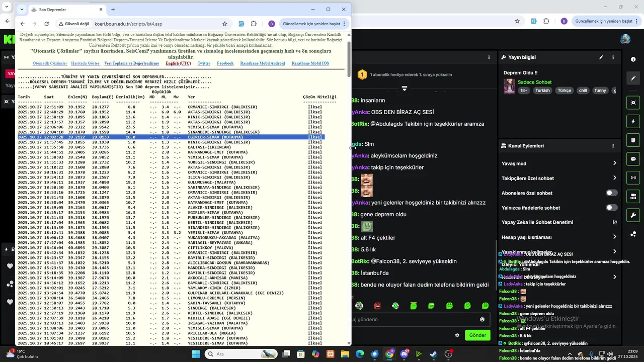Open Steam from the taskbar
644x362 pixels.
pyautogui.click(x=434, y=354)
